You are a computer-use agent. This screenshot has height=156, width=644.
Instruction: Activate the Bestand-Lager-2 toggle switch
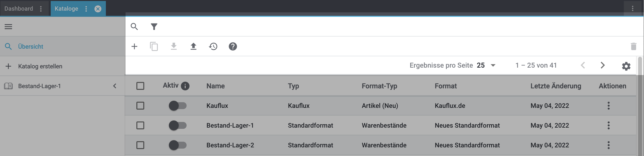click(177, 145)
